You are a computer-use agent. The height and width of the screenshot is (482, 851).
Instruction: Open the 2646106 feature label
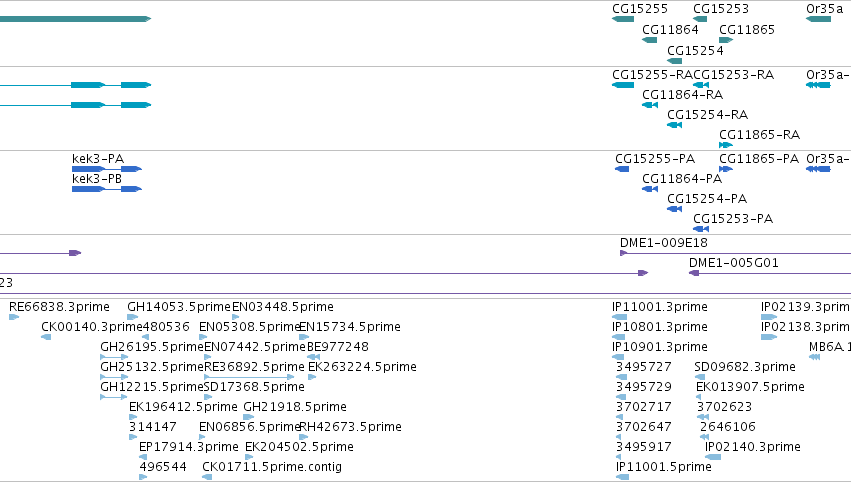tap(728, 427)
